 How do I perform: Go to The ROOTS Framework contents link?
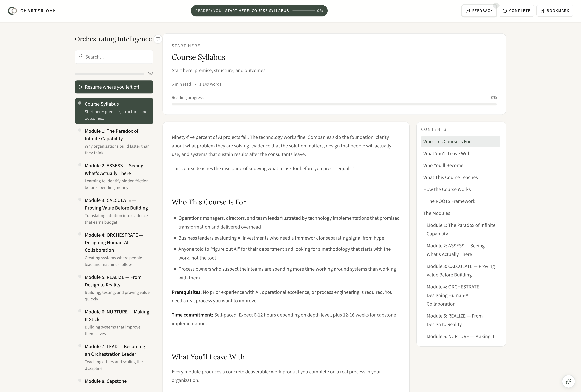click(x=451, y=201)
